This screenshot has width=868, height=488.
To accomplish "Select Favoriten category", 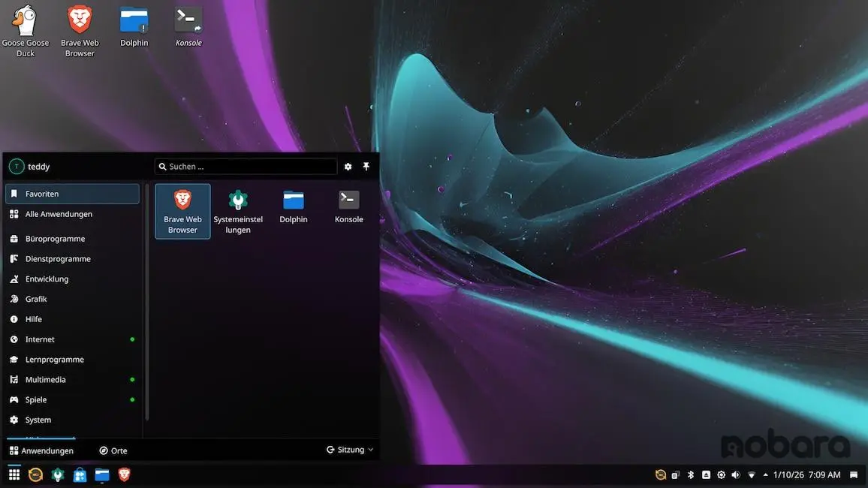I will pyautogui.click(x=72, y=194).
